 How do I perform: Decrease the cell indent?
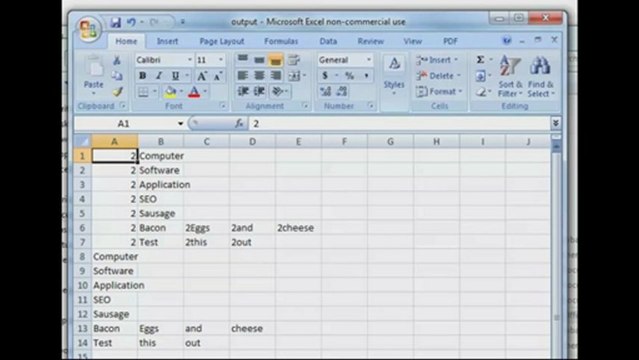[x=243, y=91]
